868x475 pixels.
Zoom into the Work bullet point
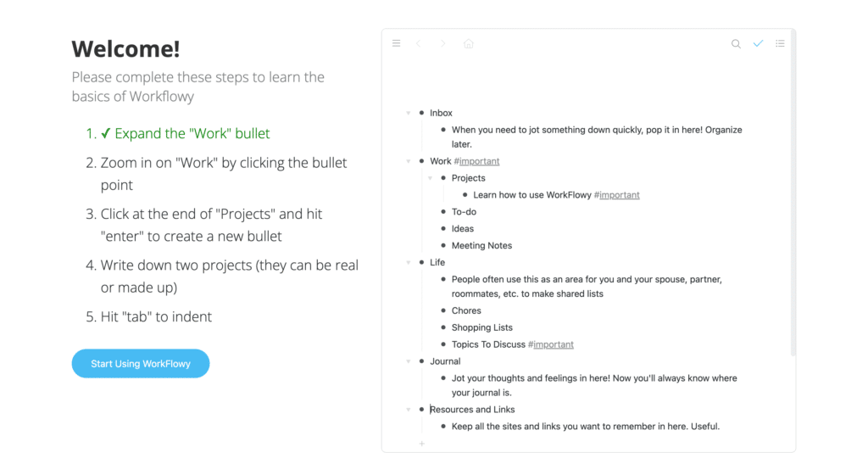click(x=421, y=161)
